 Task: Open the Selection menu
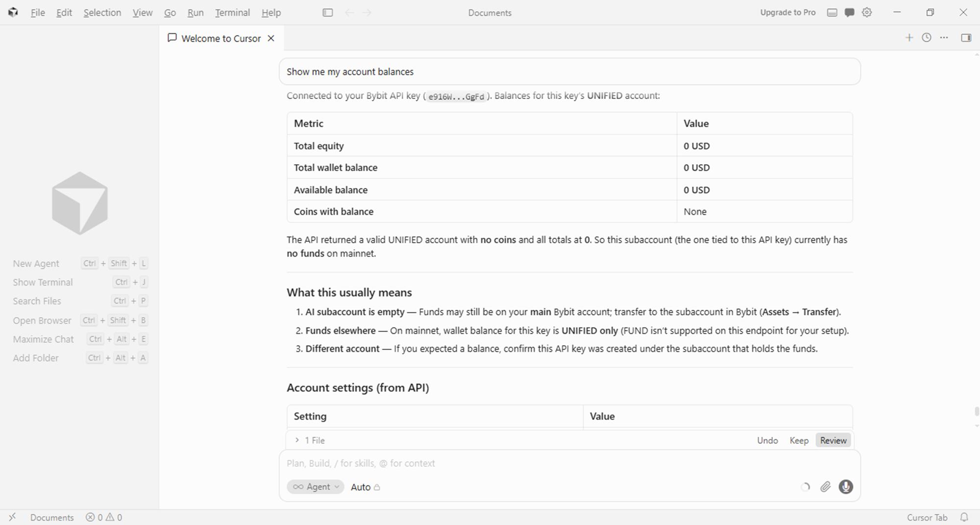point(102,13)
